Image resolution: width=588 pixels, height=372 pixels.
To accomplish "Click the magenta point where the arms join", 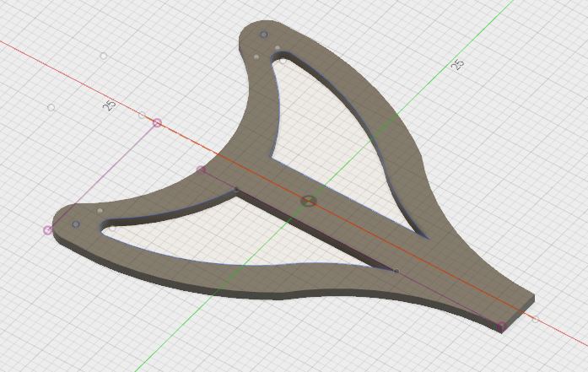I will click(201, 170).
